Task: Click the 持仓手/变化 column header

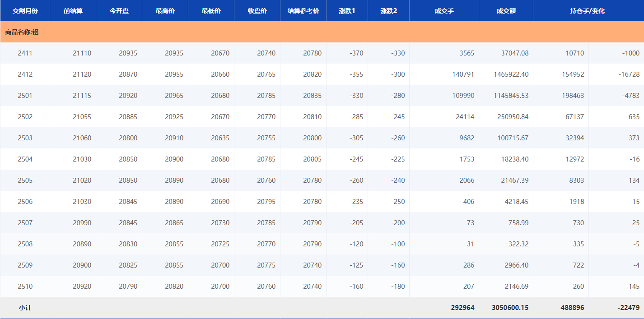Action: 587,11
